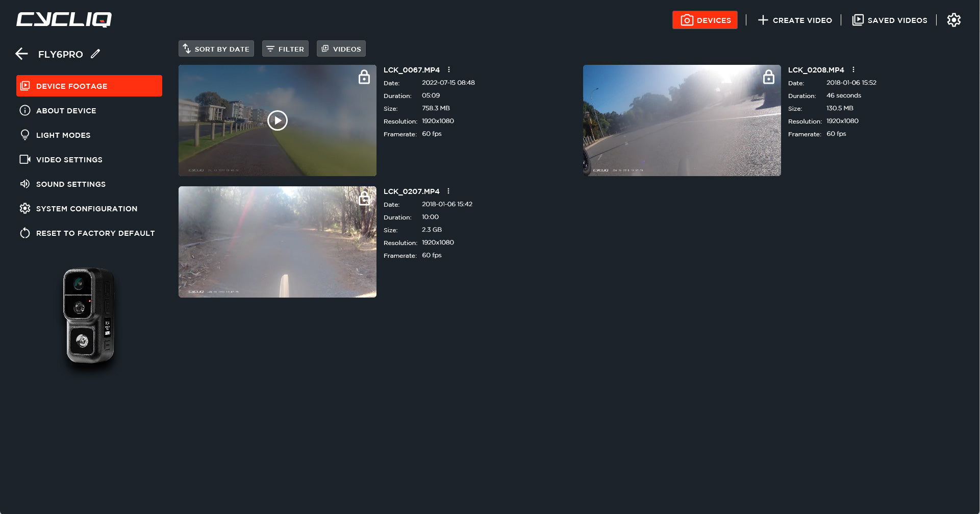Image resolution: width=980 pixels, height=514 pixels.
Task: Open the Filter options
Action: (285, 49)
